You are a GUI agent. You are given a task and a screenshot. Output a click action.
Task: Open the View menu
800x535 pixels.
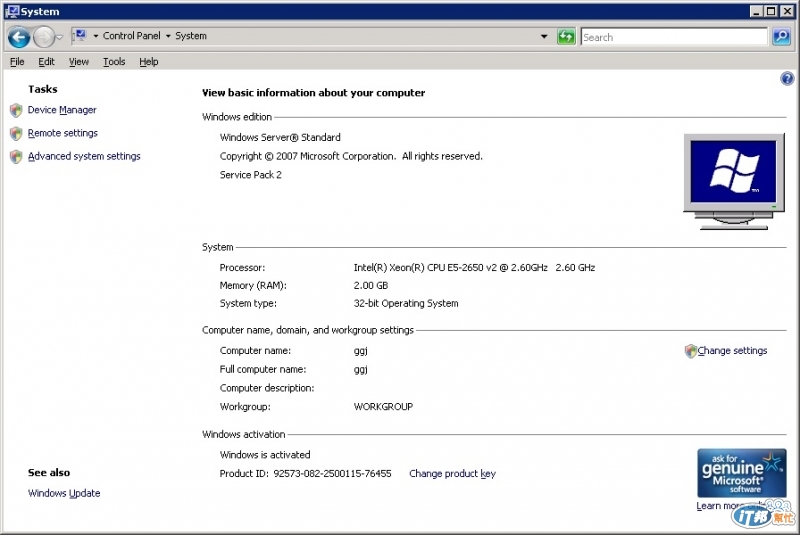pos(79,62)
